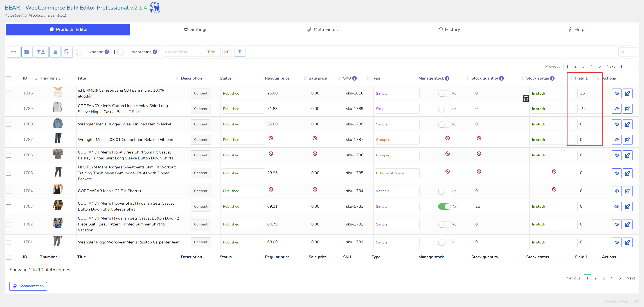This screenshot has width=644, height=307.
Task: Edit product 1781 with the pencil icon
Action: (x=627, y=242)
